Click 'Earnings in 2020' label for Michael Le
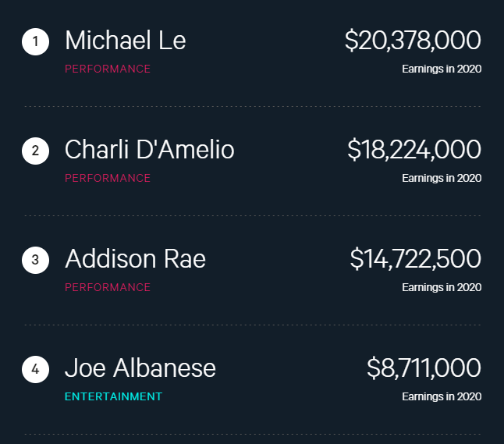504x444 pixels. click(442, 69)
